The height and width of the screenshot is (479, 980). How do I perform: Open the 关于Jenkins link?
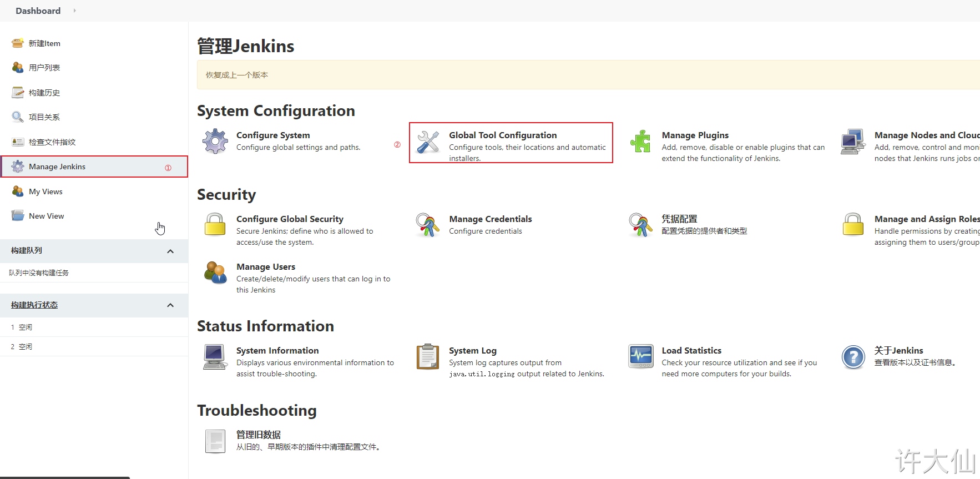(x=899, y=350)
